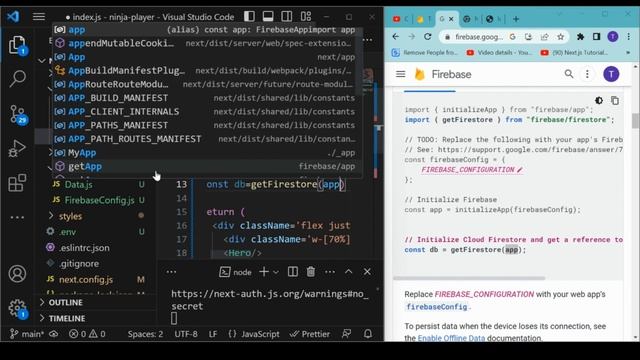640x360 pixels.
Task: Toggle secondary side bar layout icon
Action: [287, 16]
